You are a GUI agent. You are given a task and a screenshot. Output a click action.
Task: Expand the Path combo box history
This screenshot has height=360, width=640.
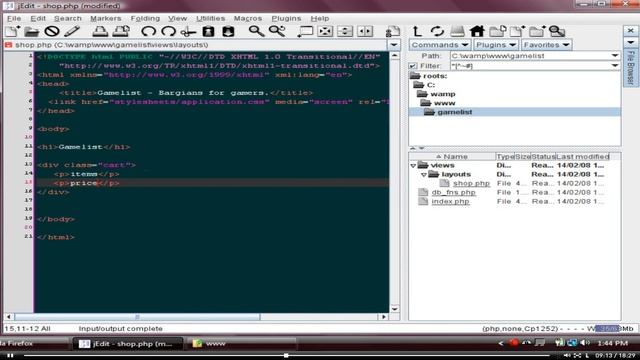[x=615, y=56]
